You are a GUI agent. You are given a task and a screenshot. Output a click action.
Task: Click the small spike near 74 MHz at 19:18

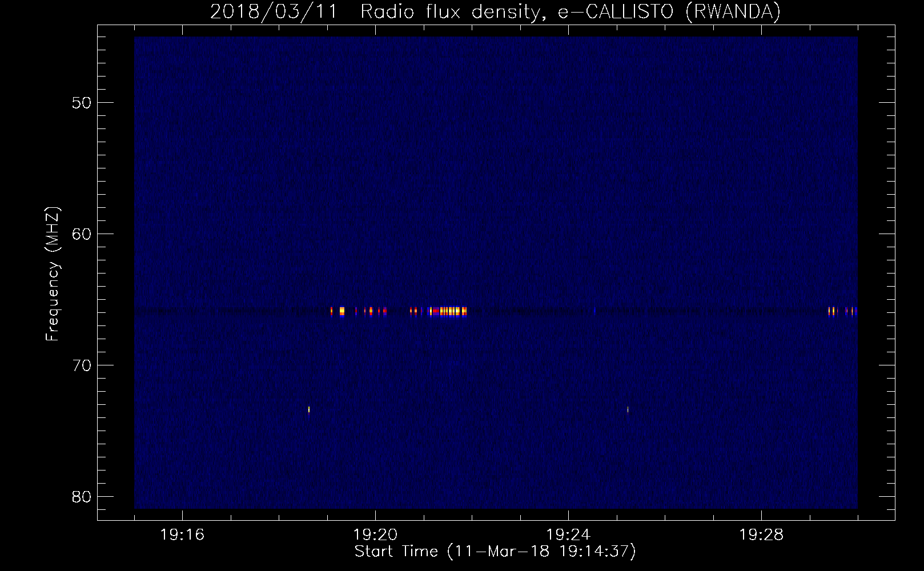pyautogui.click(x=309, y=409)
